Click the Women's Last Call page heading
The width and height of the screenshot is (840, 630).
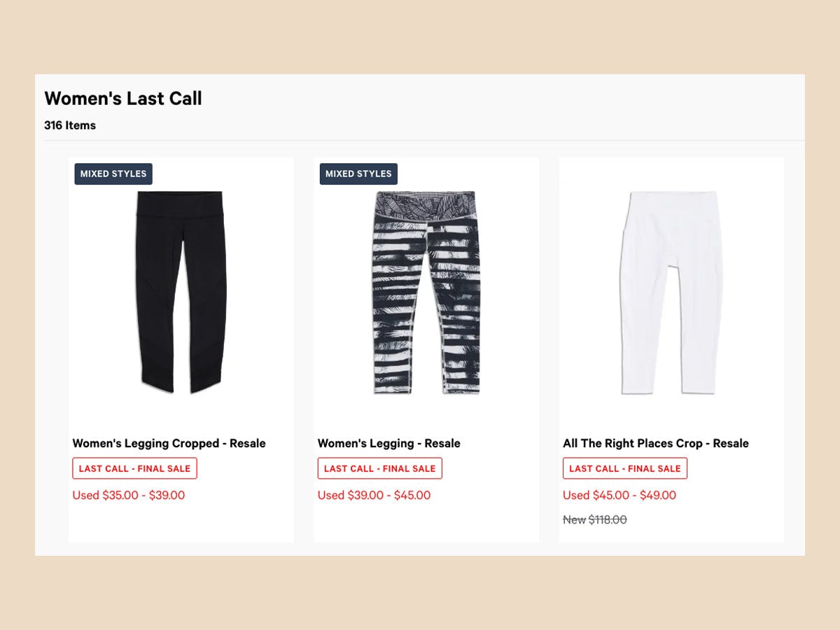click(x=122, y=98)
